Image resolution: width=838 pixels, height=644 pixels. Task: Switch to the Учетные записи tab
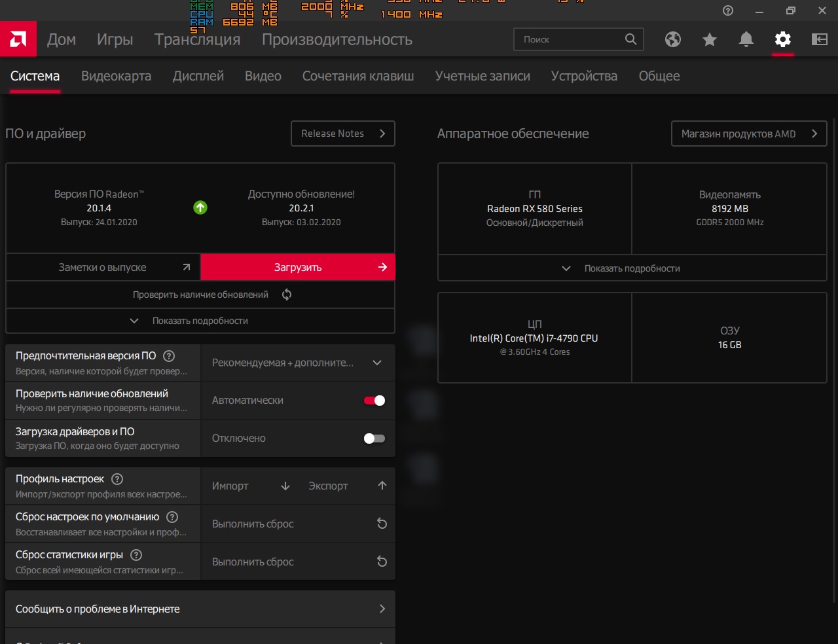tap(483, 76)
